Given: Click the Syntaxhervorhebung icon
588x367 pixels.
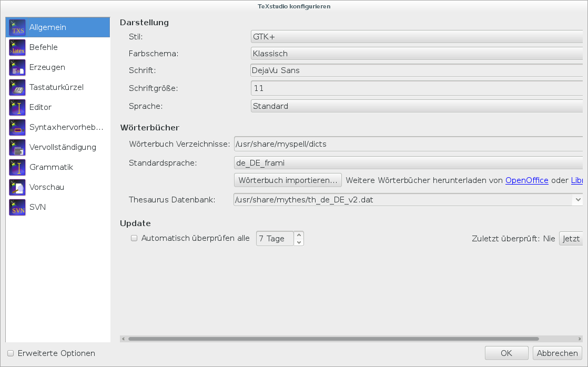Looking at the screenshot, I should click(17, 127).
